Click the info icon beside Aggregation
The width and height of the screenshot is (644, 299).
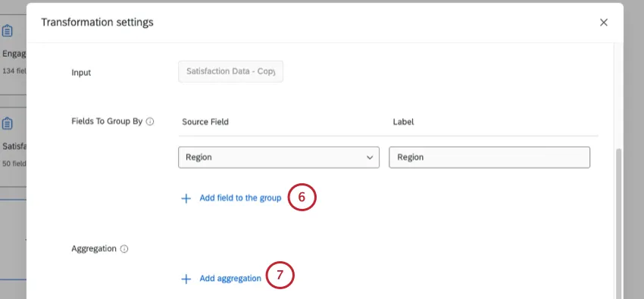point(124,249)
